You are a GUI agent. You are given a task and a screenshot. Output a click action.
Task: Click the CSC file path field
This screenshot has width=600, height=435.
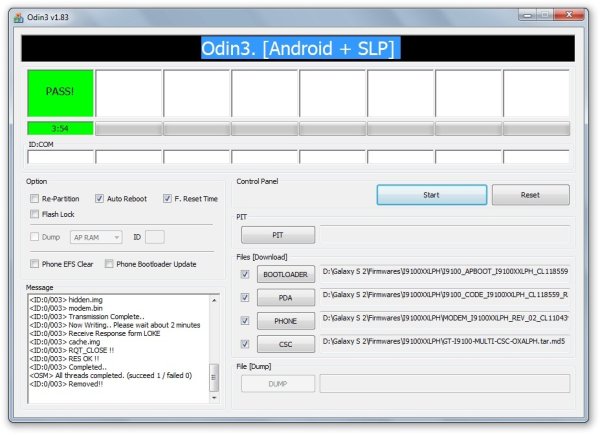click(x=445, y=342)
